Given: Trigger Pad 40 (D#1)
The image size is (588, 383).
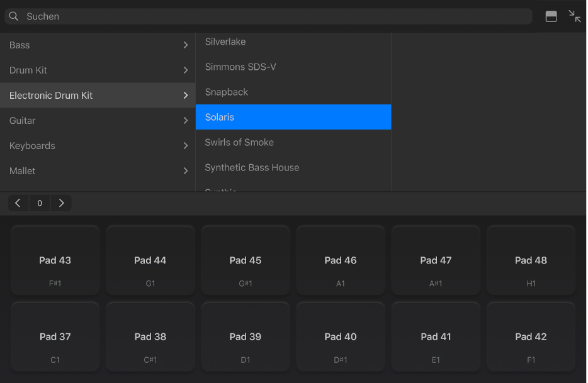Looking at the screenshot, I should pos(341,336).
